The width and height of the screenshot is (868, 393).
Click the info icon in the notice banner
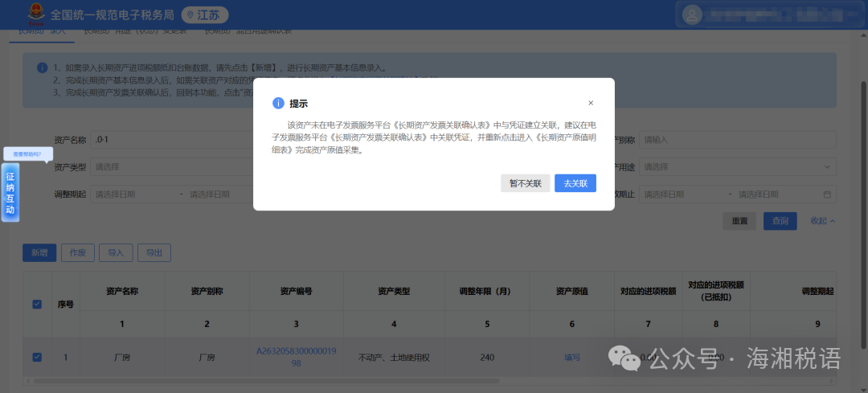point(42,68)
